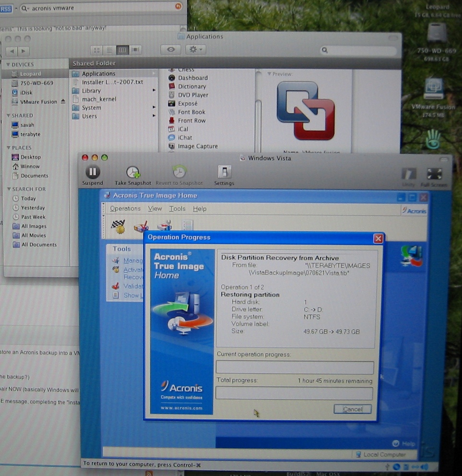Go back in the Finder window

pyautogui.click(x=12, y=51)
